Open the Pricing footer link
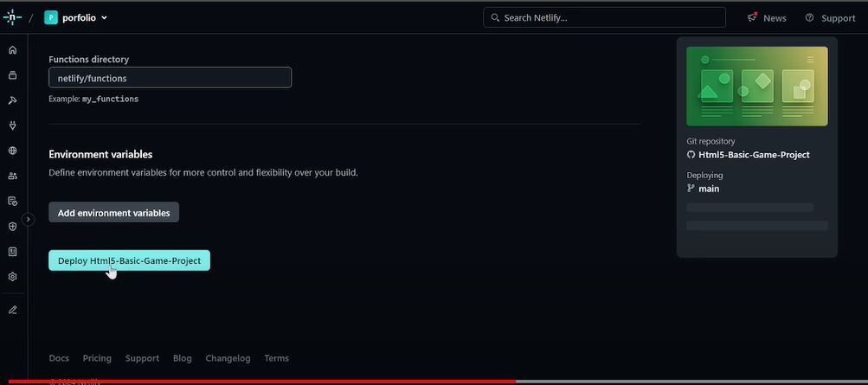This screenshot has height=385, width=868. (97, 358)
